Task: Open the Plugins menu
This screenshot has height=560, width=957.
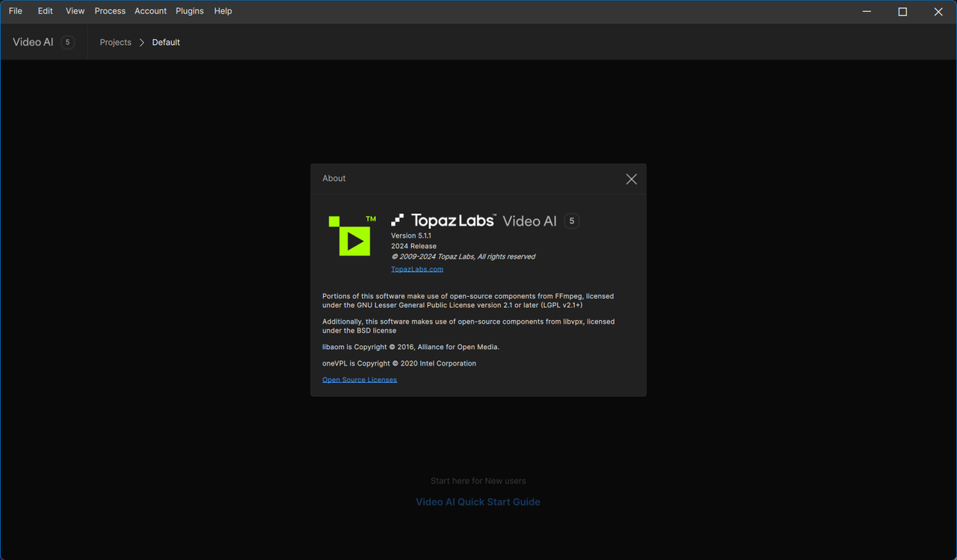Action: point(190,11)
